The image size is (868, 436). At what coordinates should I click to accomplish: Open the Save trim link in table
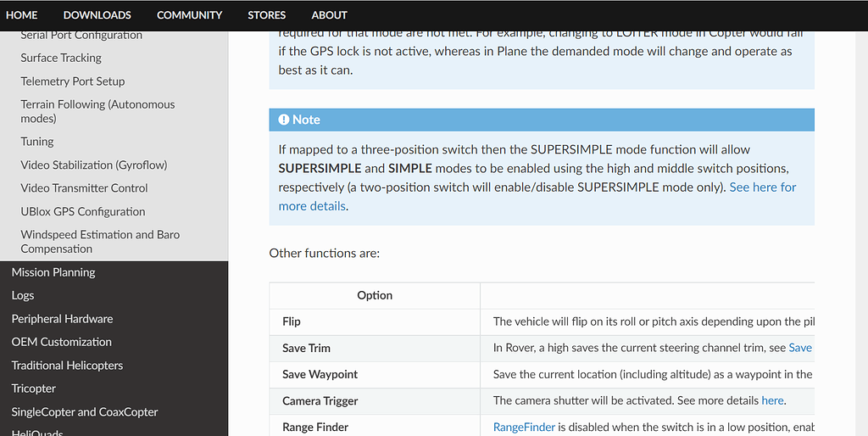pos(799,348)
